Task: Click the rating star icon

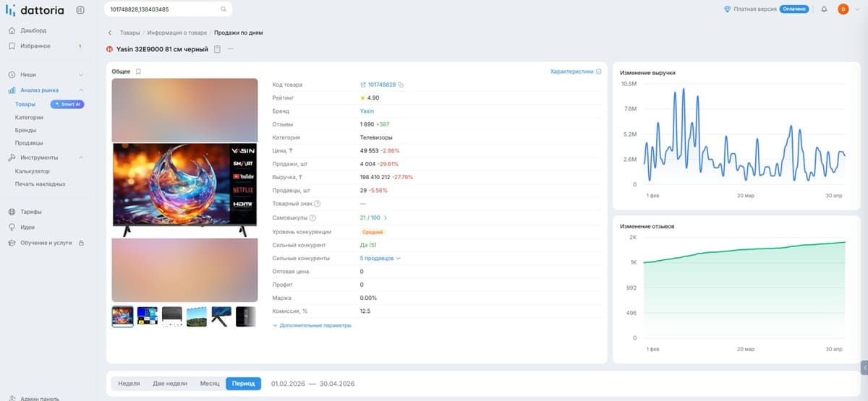Action: [363, 98]
